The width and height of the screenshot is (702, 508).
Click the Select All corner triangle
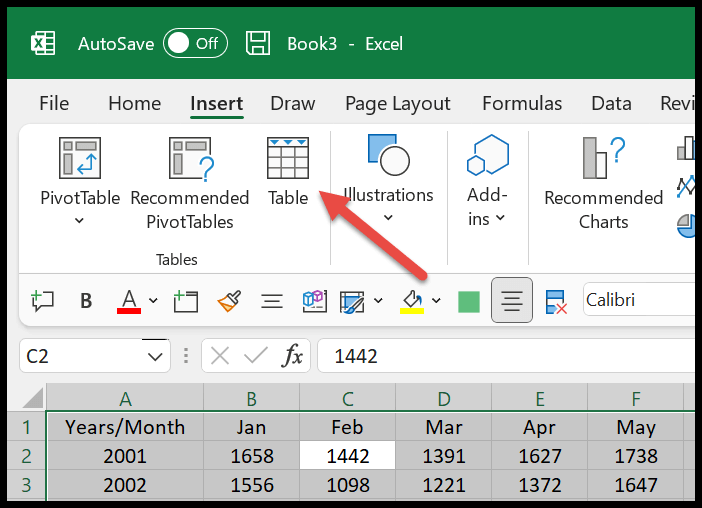[33, 397]
